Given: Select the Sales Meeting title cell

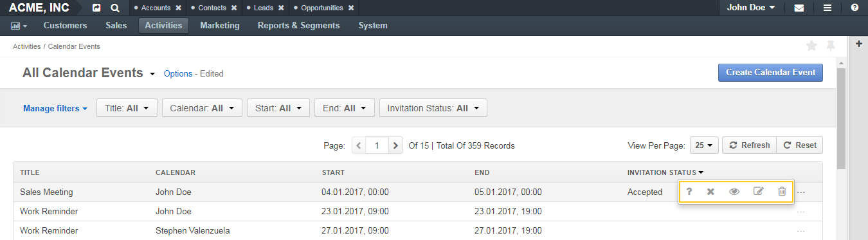Looking at the screenshot, I should click(x=46, y=192).
